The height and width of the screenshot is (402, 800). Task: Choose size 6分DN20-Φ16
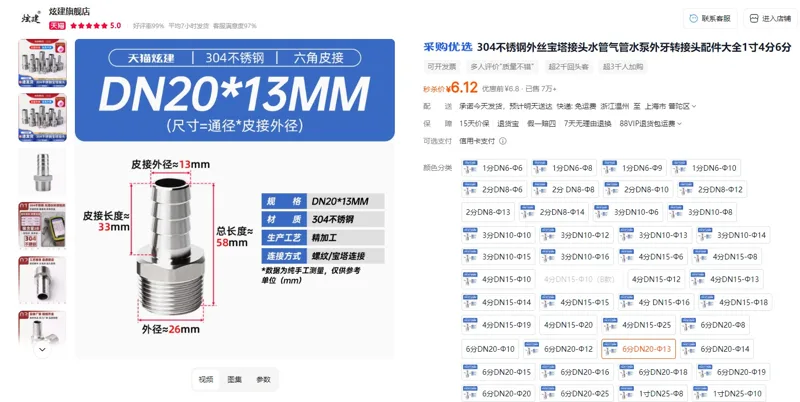point(577,372)
